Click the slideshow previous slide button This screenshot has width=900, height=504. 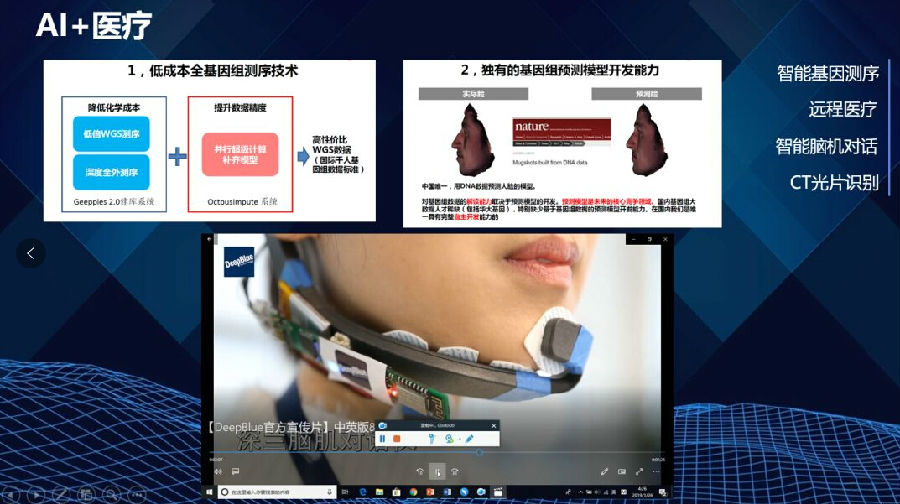(11, 494)
